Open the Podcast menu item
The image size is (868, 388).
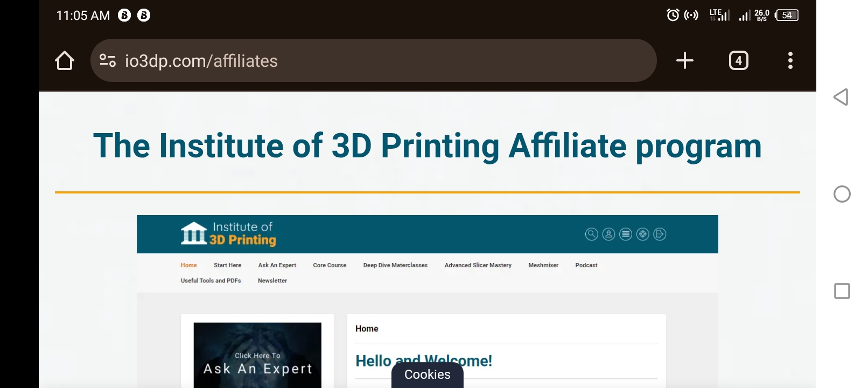click(x=586, y=265)
